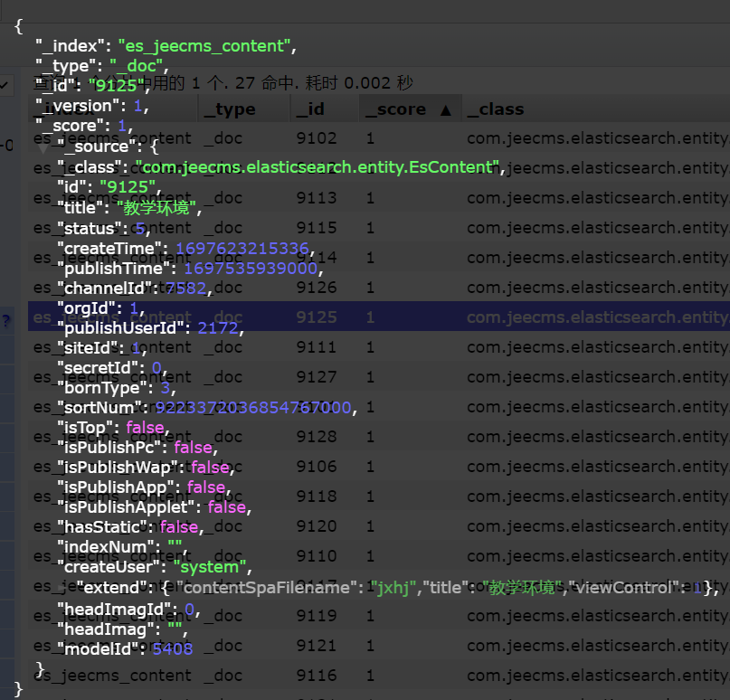Open the result row with id 9128
The height and width of the screenshot is (700, 730).
click(x=316, y=437)
